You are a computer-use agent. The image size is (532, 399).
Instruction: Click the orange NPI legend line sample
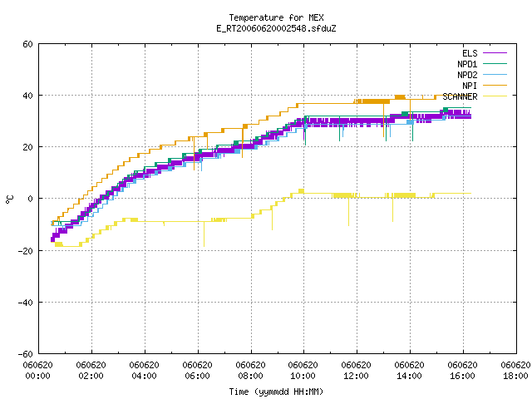click(495, 86)
